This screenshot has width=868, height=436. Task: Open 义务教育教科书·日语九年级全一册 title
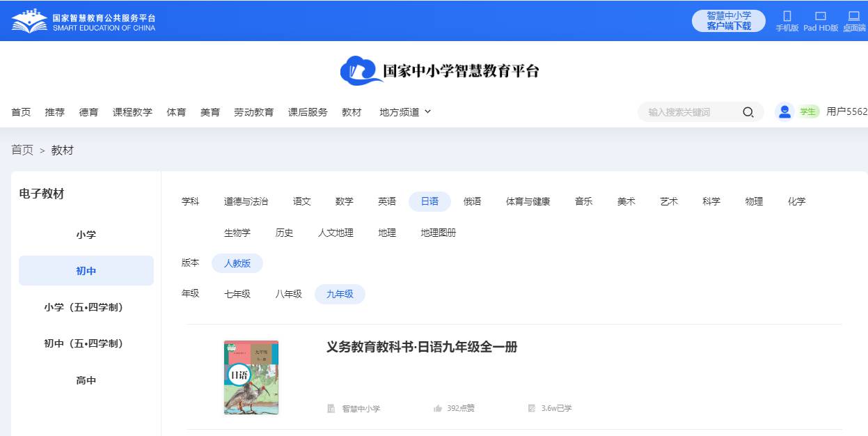coord(422,347)
